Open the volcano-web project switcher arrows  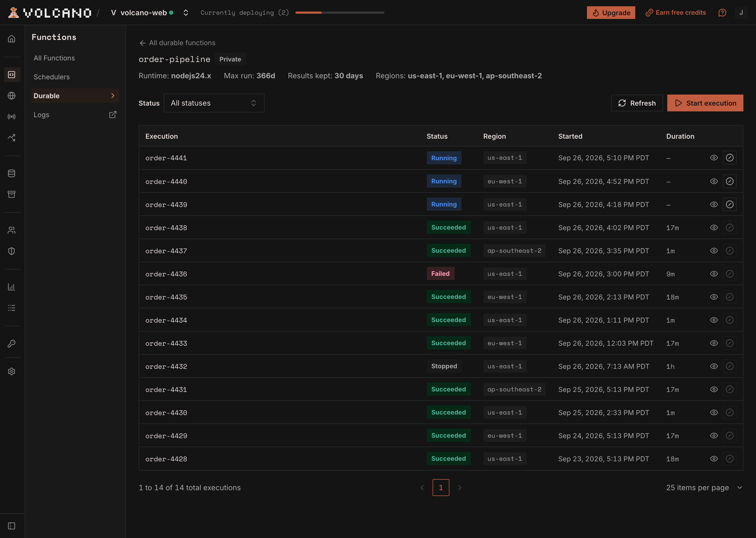[x=186, y=13]
